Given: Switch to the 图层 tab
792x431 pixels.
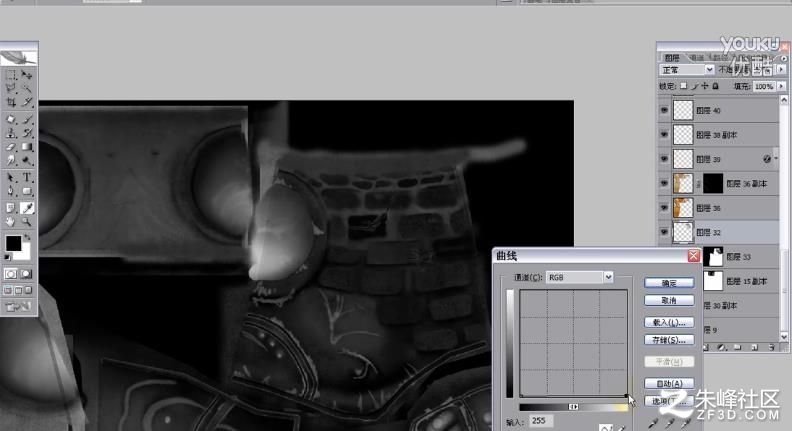Looking at the screenshot, I should tap(672, 58).
